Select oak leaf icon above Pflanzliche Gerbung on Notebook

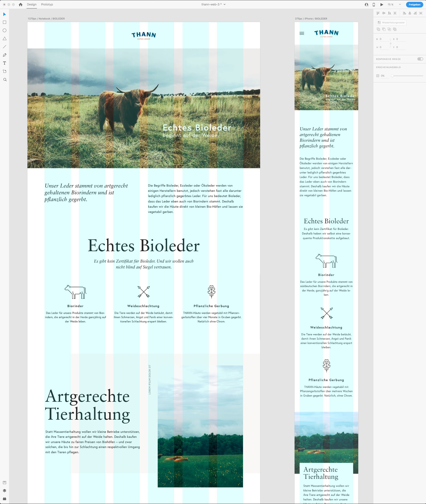[x=212, y=292]
